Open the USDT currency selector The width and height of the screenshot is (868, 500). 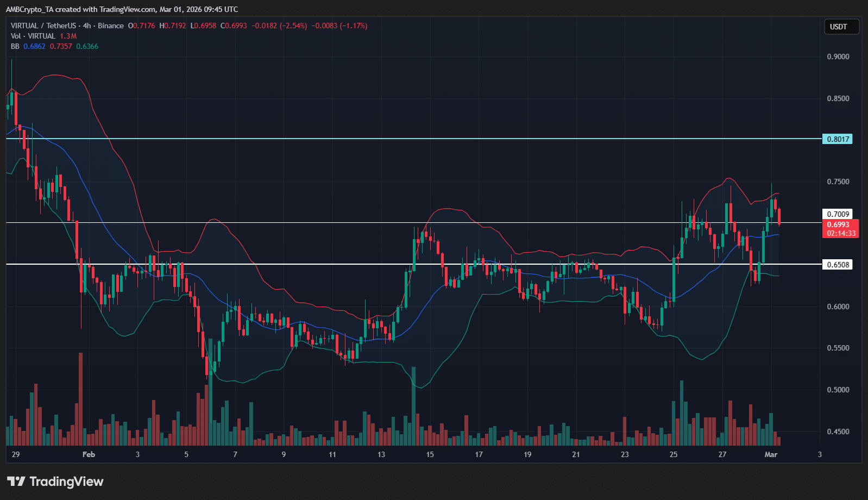click(838, 27)
